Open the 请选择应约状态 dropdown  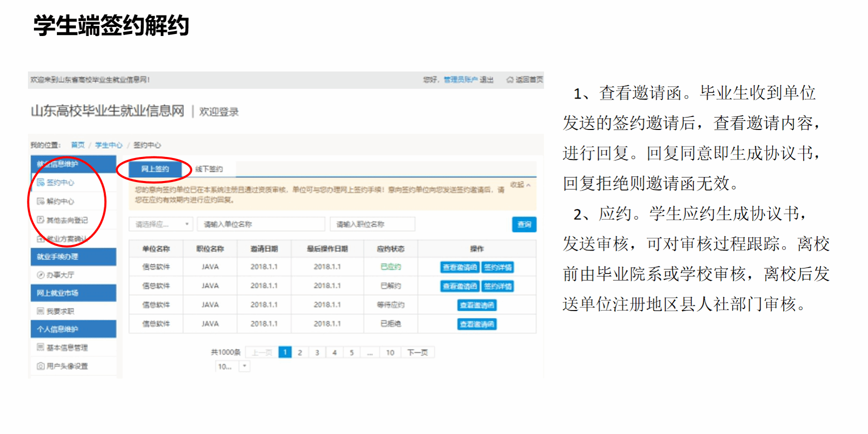click(161, 224)
